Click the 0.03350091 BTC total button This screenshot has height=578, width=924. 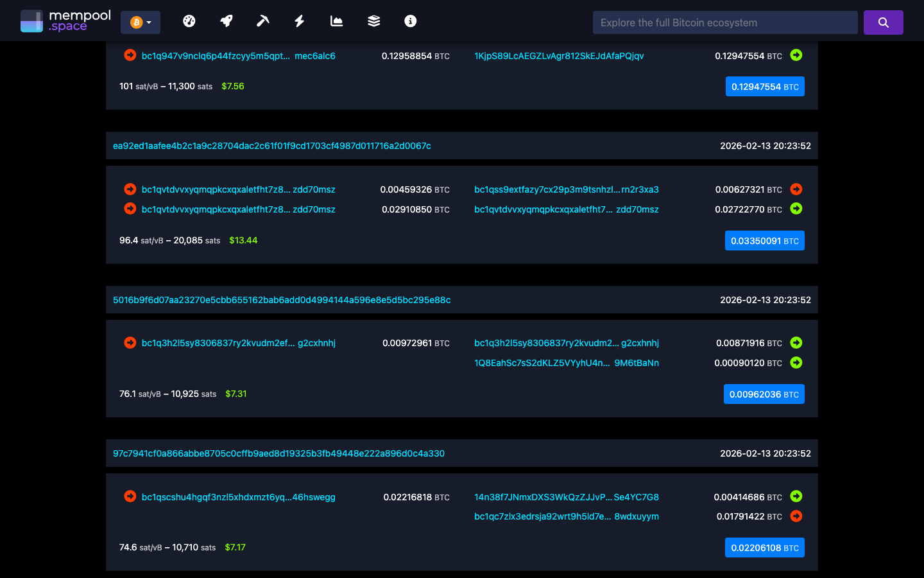764,240
